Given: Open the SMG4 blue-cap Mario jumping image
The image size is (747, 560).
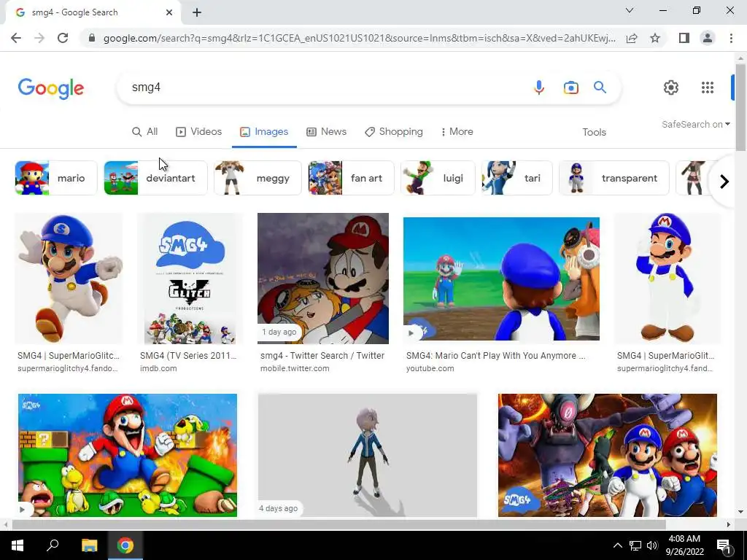Looking at the screenshot, I should tap(69, 279).
